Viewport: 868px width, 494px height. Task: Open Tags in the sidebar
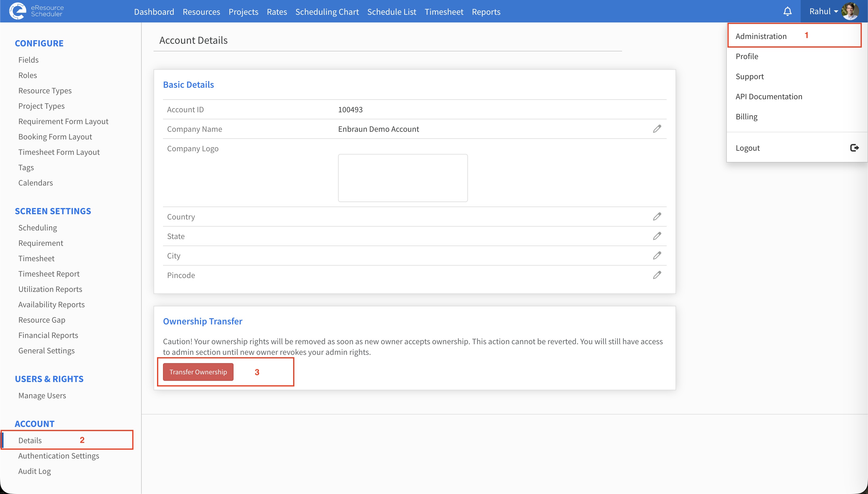[26, 168]
